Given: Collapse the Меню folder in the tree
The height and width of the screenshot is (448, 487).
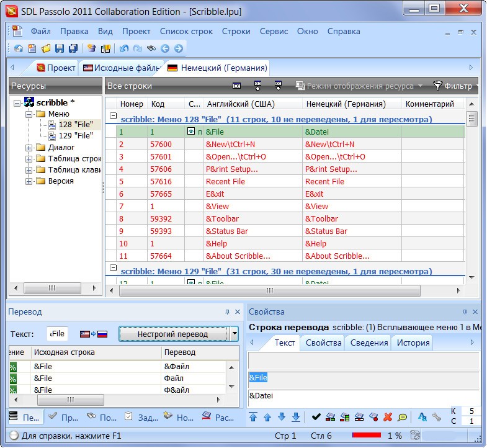Looking at the screenshot, I should 29,114.
